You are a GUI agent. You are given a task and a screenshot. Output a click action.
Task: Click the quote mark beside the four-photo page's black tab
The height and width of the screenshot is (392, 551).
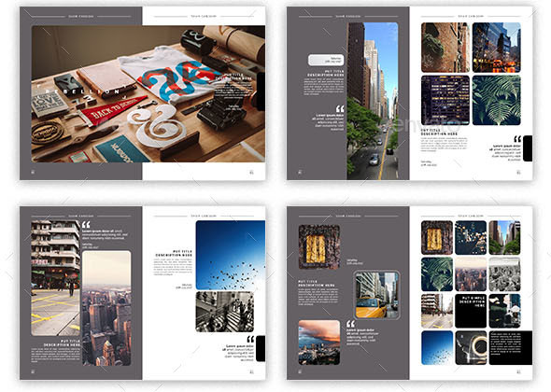pyautogui.click(x=517, y=139)
